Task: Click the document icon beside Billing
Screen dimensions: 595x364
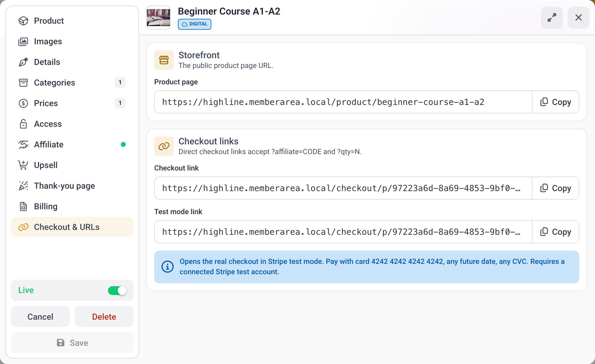Action: click(23, 206)
